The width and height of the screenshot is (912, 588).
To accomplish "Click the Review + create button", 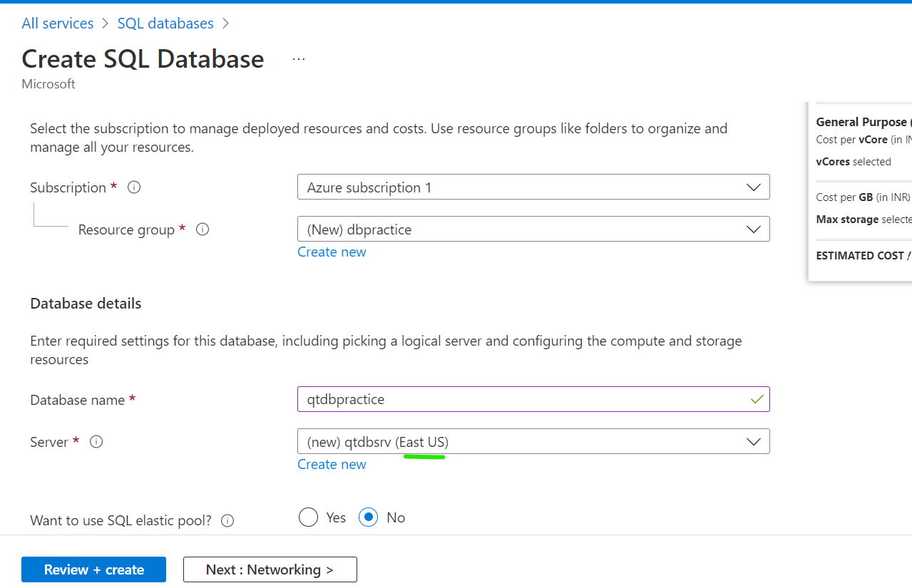I will (x=93, y=569).
